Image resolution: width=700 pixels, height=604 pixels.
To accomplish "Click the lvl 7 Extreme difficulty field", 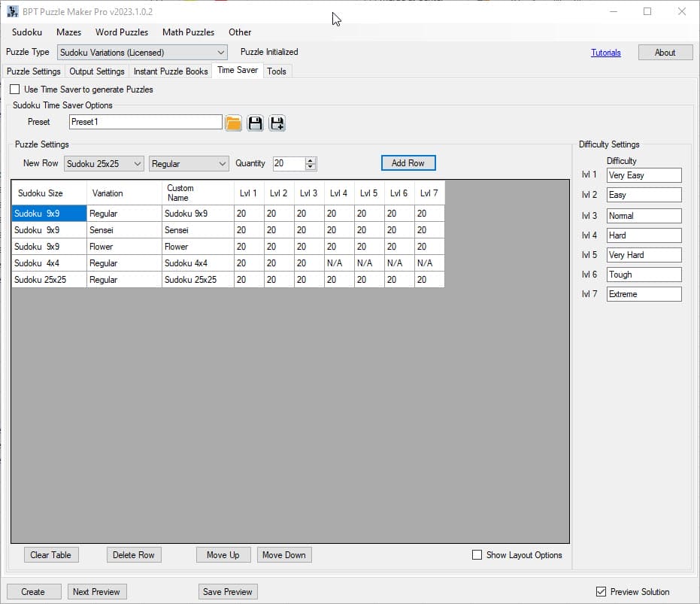I will coord(644,294).
